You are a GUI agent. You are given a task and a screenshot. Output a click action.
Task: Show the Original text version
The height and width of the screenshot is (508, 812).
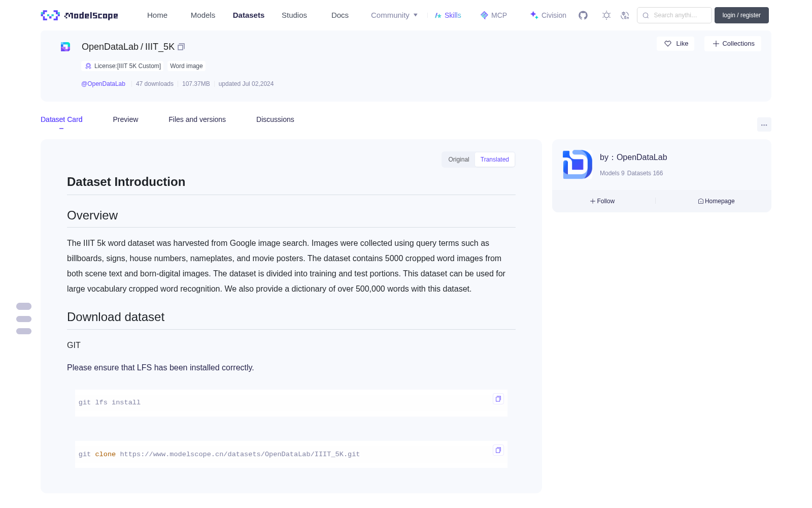click(x=459, y=160)
